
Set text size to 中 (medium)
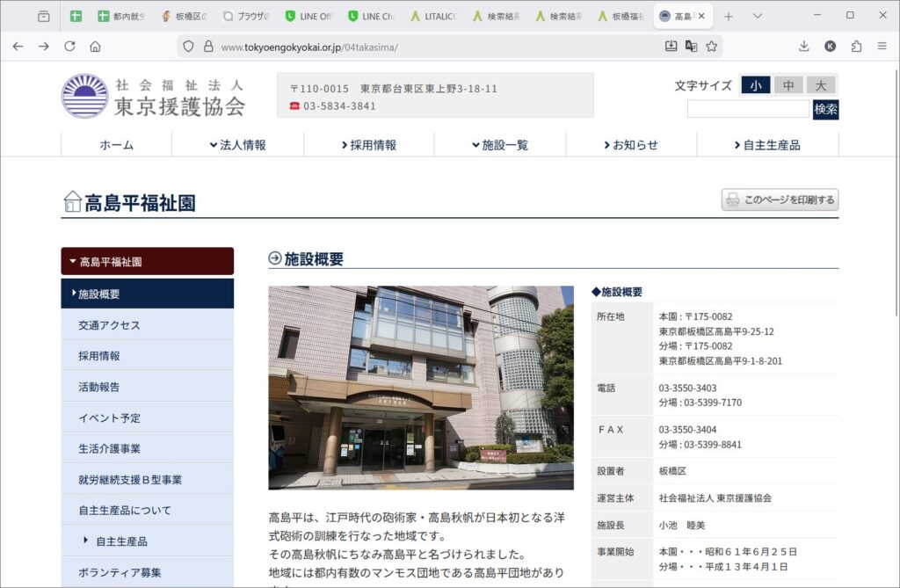pyautogui.click(x=788, y=85)
